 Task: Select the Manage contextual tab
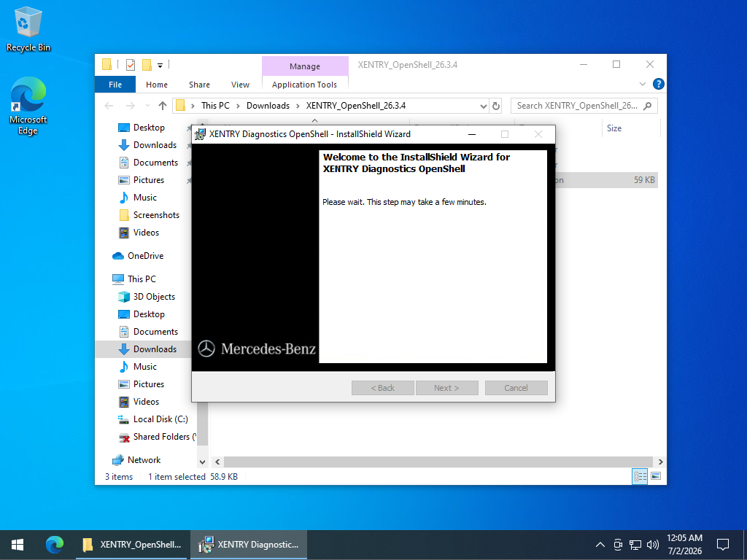305,66
